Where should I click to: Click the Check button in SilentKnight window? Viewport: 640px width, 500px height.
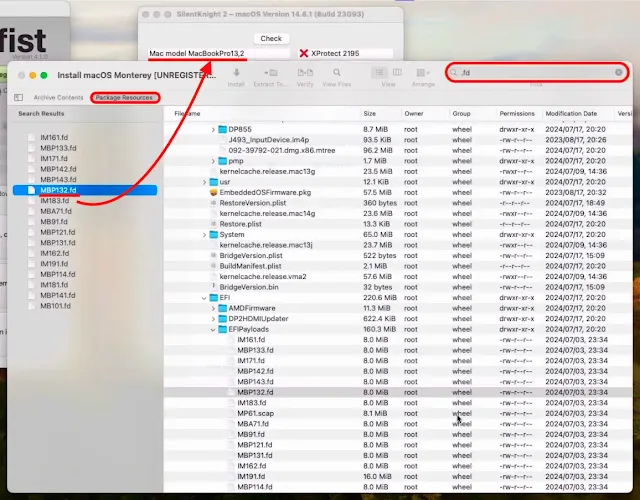click(271, 38)
